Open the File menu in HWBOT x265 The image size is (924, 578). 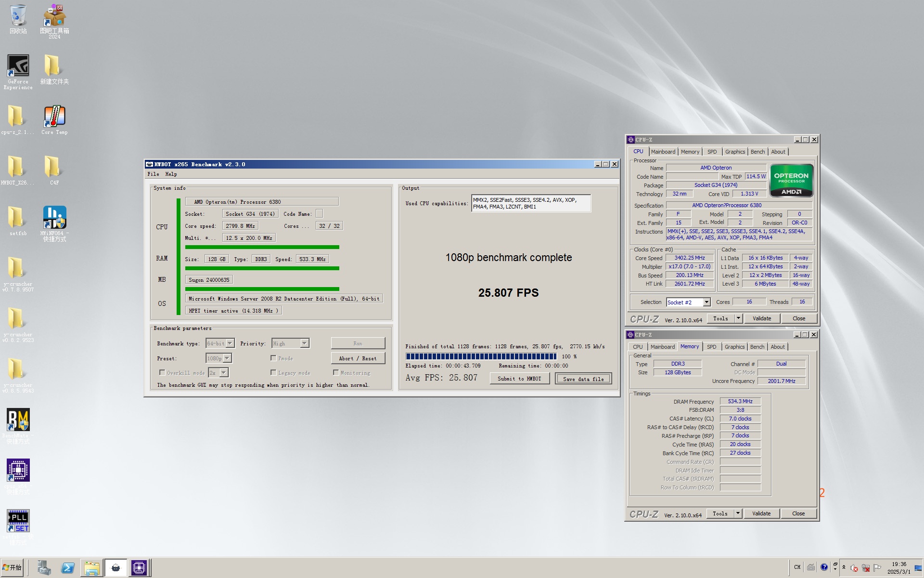tap(153, 174)
